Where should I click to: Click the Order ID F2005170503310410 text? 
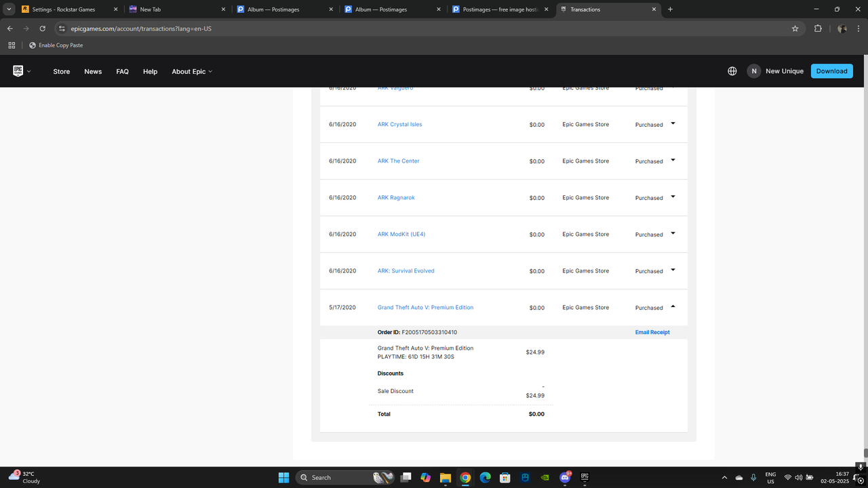coord(417,332)
